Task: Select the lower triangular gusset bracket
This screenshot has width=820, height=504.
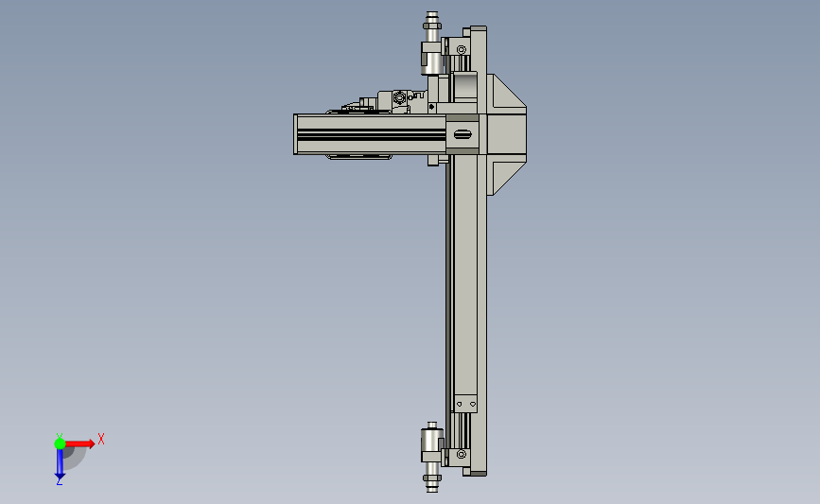Action: click(506, 175)
